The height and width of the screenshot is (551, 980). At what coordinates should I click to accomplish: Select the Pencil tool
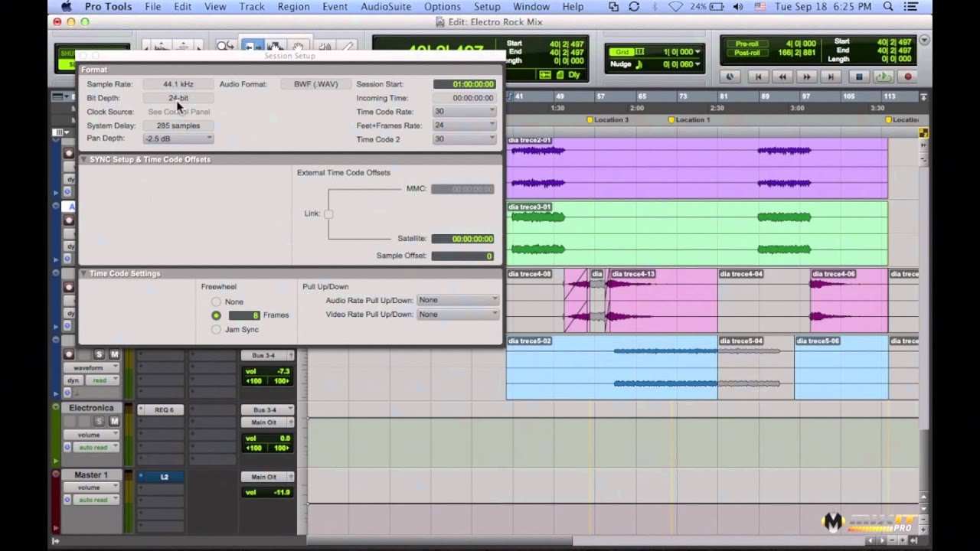tap(347, 47)
